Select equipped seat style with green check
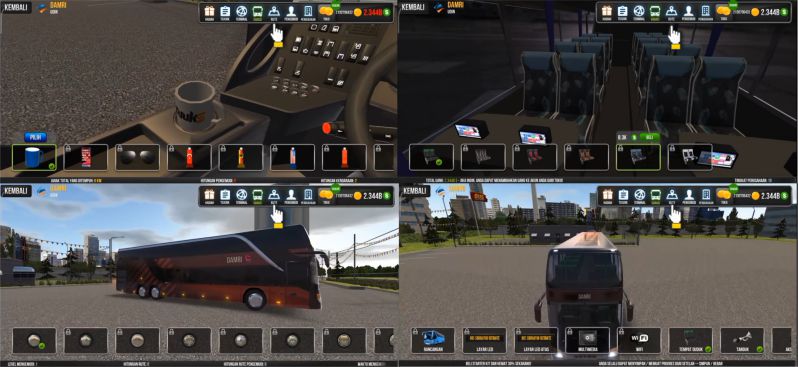Screen dimensions: 798x367 pyautogui.click(x=432, y=157)
